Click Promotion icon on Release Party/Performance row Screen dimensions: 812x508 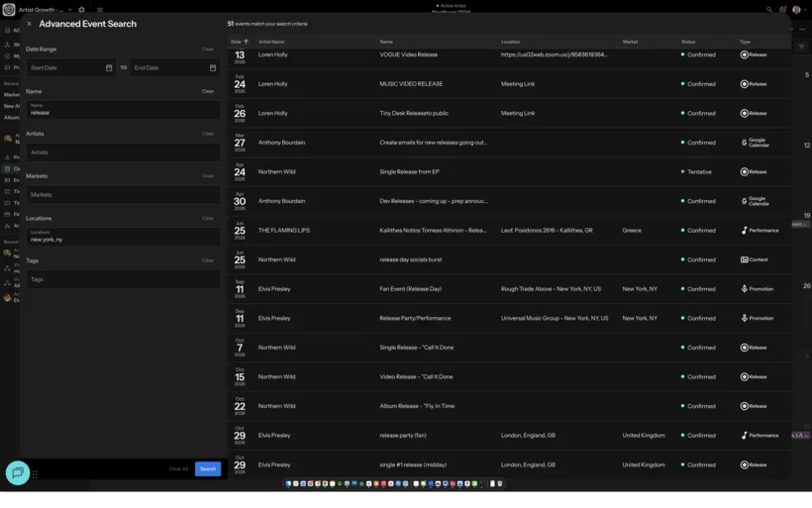coord(744,318)
